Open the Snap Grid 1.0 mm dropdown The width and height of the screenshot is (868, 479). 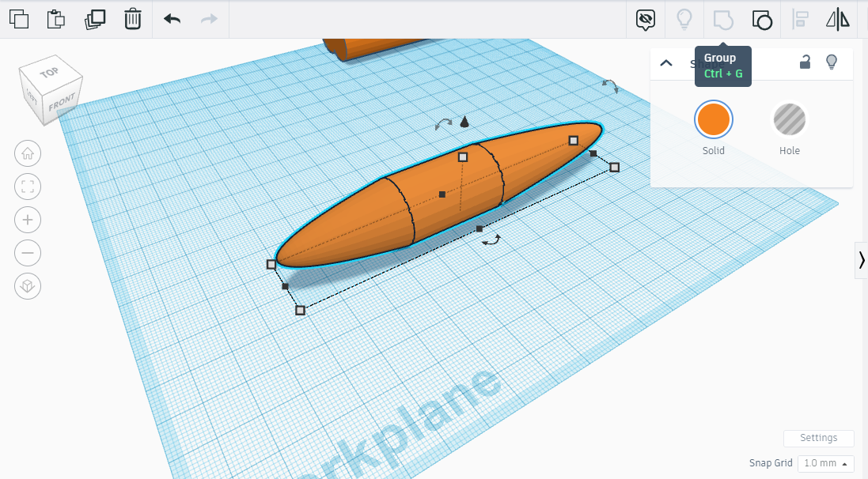(x=825, y=463)
